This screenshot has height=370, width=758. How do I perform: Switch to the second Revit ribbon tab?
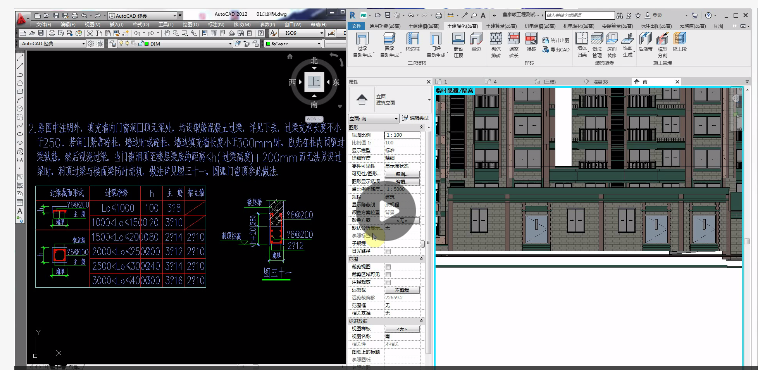tap(384, 26)
